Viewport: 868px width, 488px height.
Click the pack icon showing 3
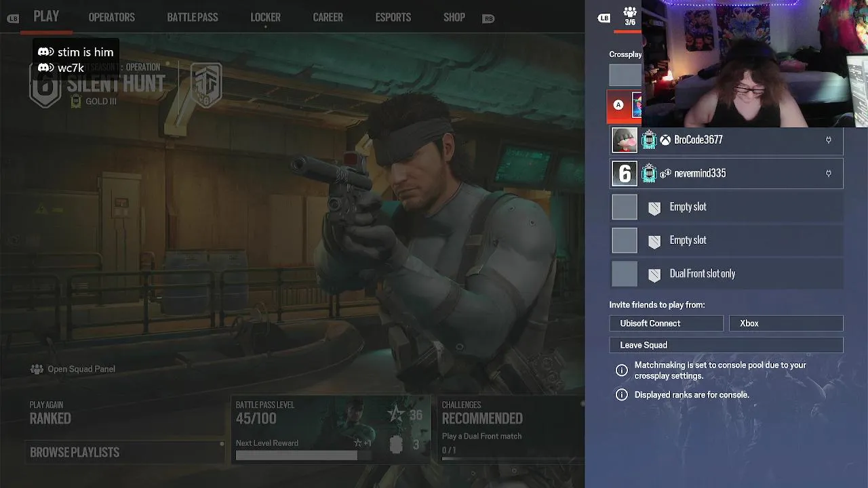tap(396, 445)
